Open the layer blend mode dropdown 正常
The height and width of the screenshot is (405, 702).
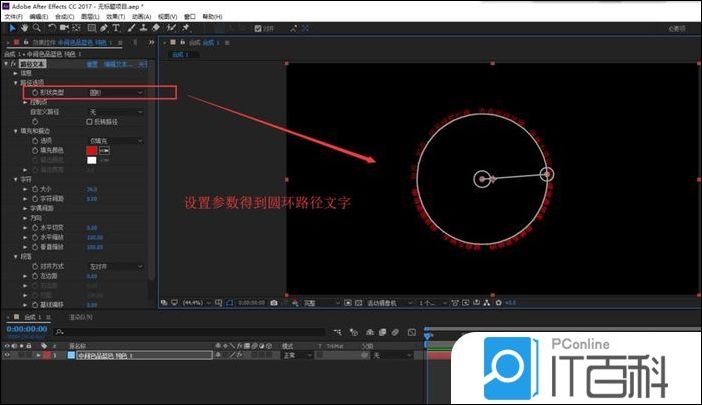click(297, 355)
